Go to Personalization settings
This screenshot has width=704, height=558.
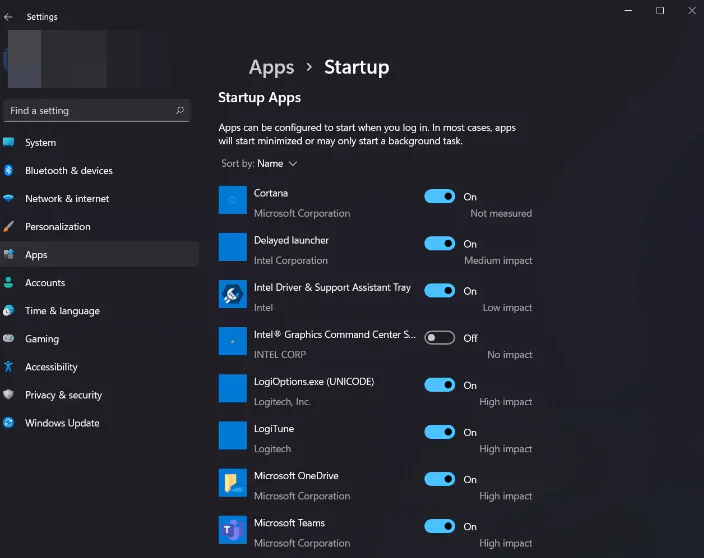[x=58, y=227]
